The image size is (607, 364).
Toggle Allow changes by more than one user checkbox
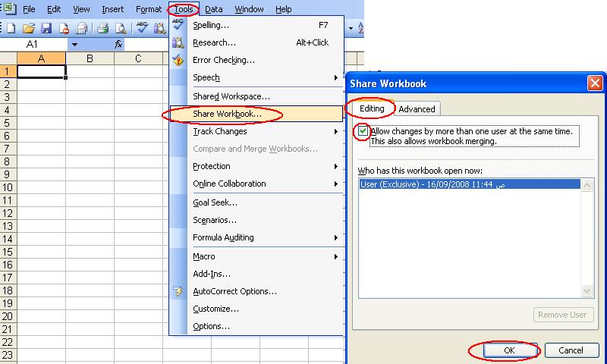[x=363, y=131]
